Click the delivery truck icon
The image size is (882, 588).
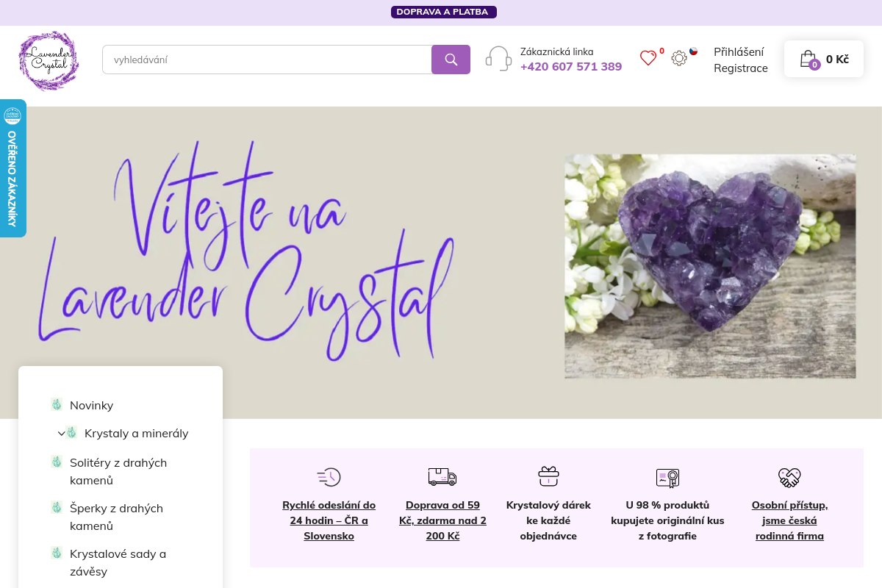coord(442,477)
